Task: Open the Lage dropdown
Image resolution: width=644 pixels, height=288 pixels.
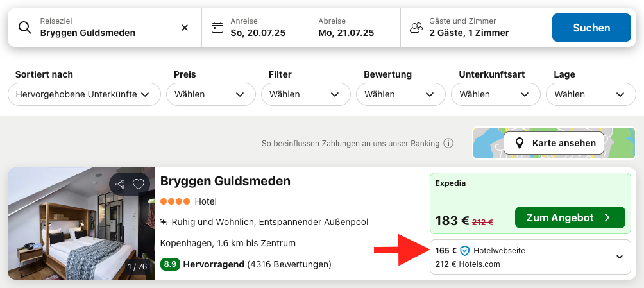Action: (x=591, y=94)
